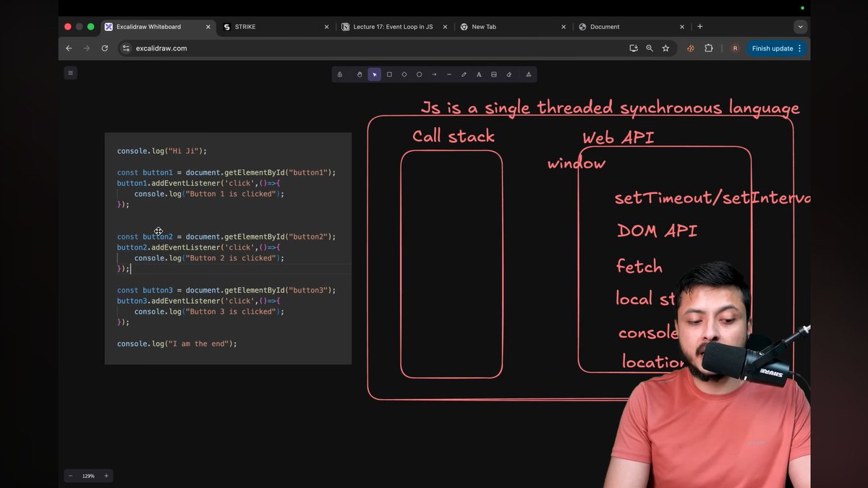
Task: Close the STRIKE tab
Action: [326, 27]
